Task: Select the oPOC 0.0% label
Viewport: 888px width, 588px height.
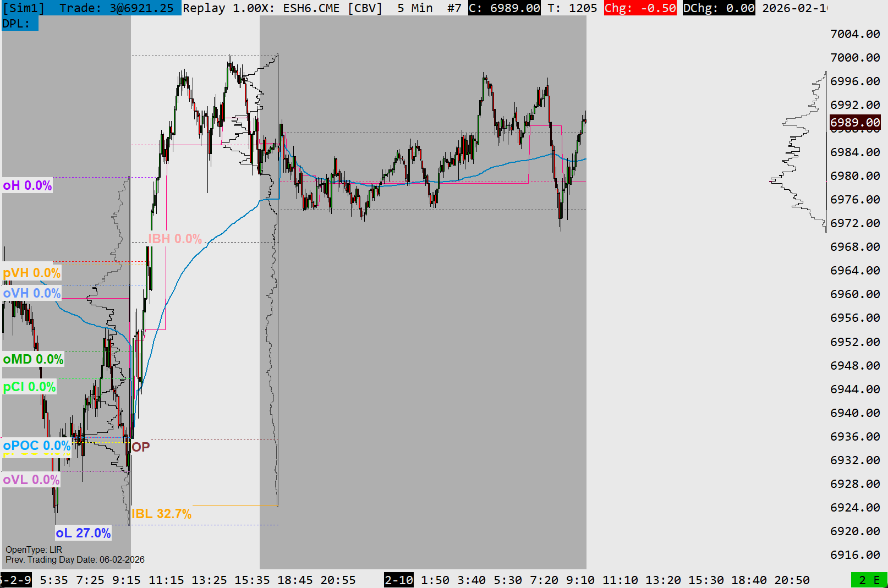Action: point(37,446)
